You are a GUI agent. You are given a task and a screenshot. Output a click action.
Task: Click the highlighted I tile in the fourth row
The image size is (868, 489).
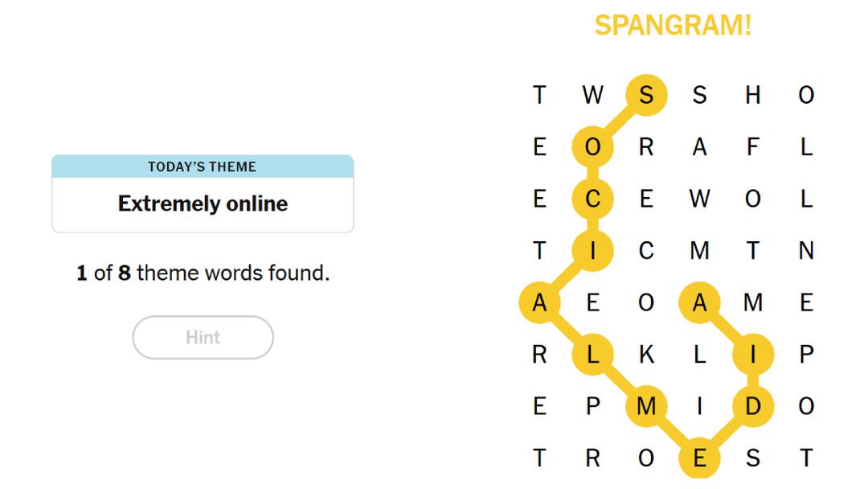tap(593, 250)
